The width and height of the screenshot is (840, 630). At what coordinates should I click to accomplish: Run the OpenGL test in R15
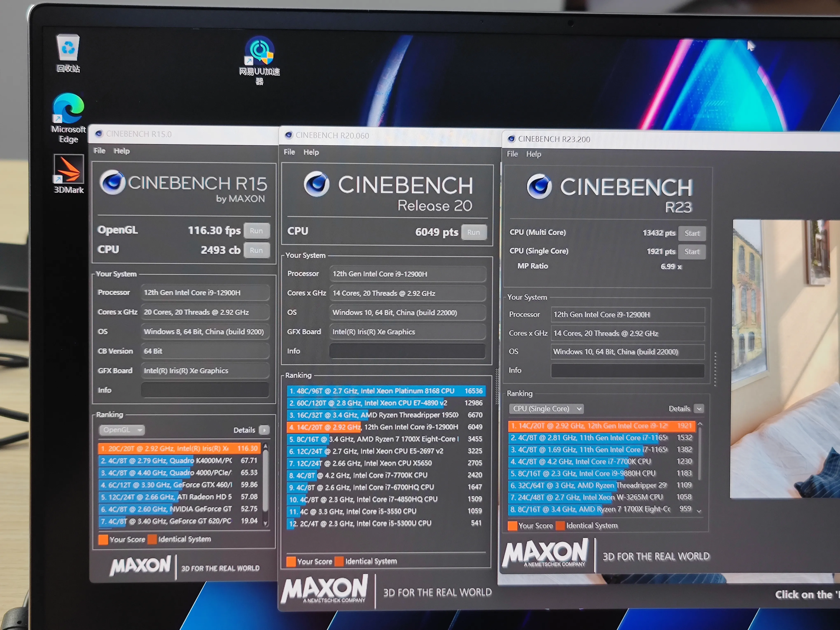256,231
